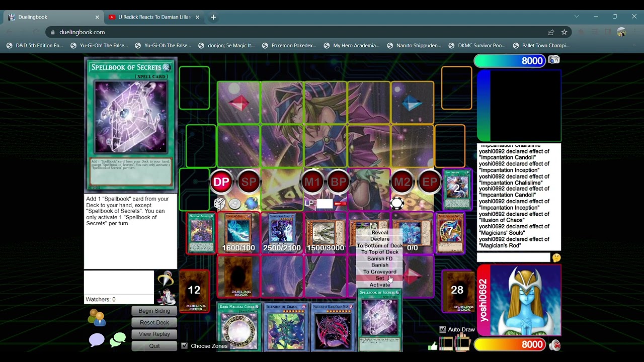644x362 pixels.
Task: Click the View Replay button
Action: (154, 334)
